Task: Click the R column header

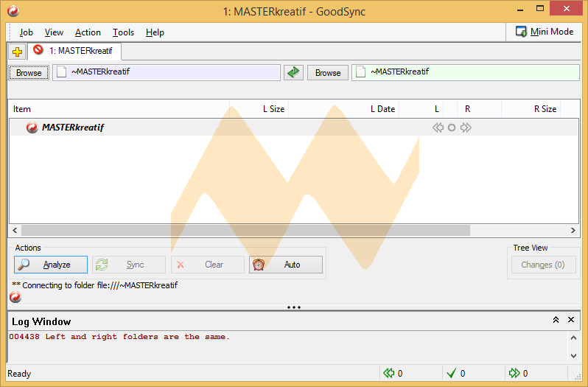Action: click(x=479, y=109)
